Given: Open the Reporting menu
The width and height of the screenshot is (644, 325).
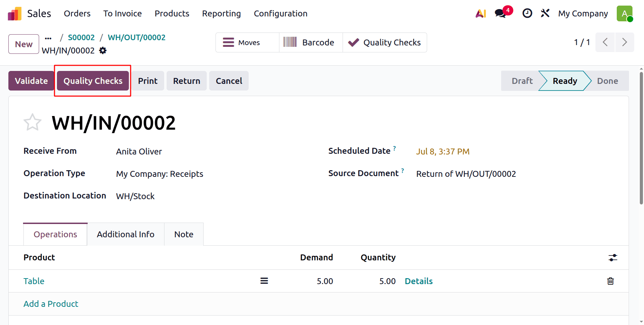Looking at the screenshot, I should coord(221,14).
